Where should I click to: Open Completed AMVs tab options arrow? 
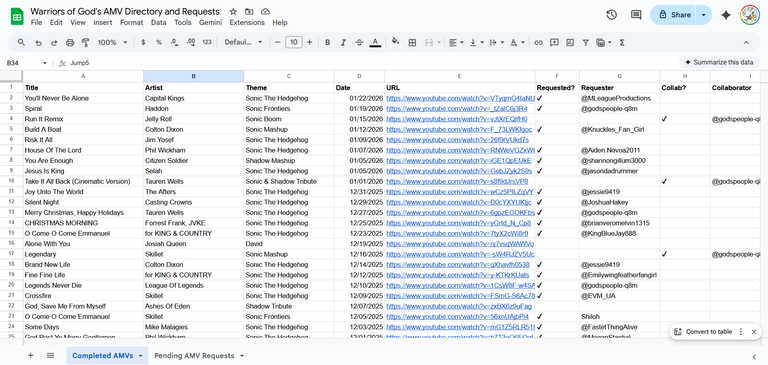point(141,356)
